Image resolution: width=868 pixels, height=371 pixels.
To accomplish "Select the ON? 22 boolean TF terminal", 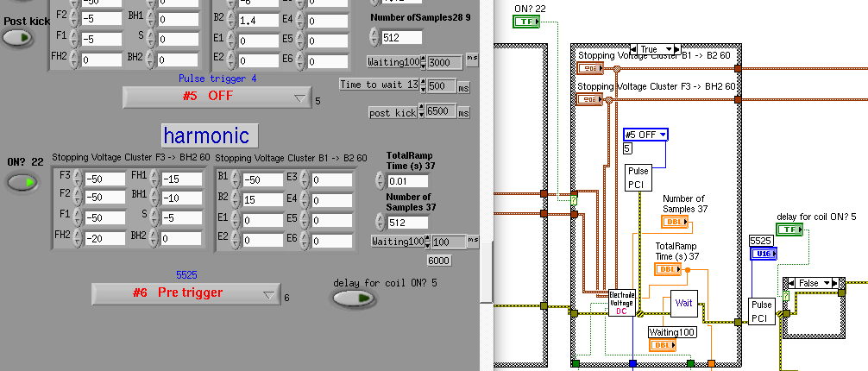I will point(525,21).
